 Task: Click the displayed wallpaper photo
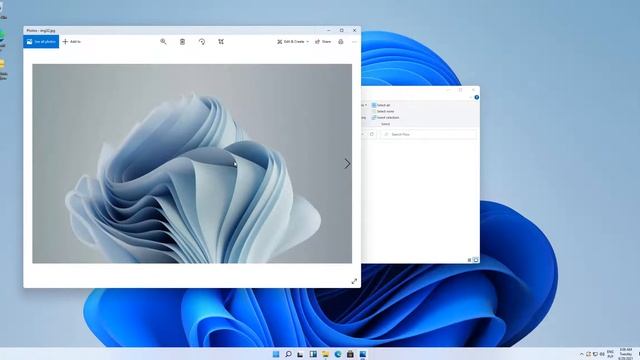pos(192,163)
